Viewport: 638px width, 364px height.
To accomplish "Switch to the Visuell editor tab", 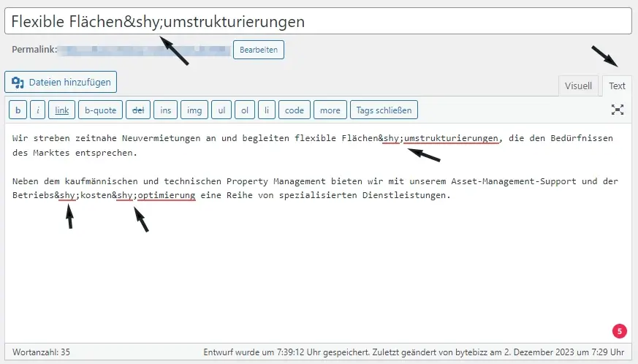I will (578, 86).
